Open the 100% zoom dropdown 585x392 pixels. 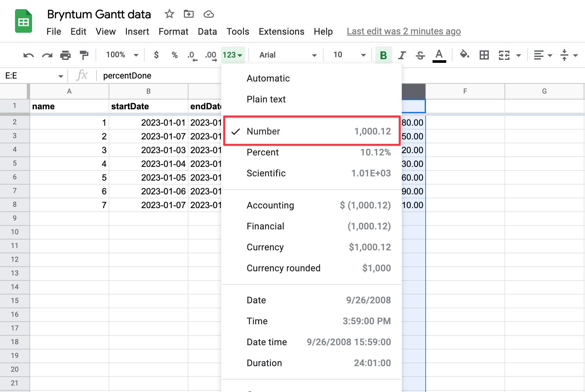pyautogui.click(x=122, y=55)
